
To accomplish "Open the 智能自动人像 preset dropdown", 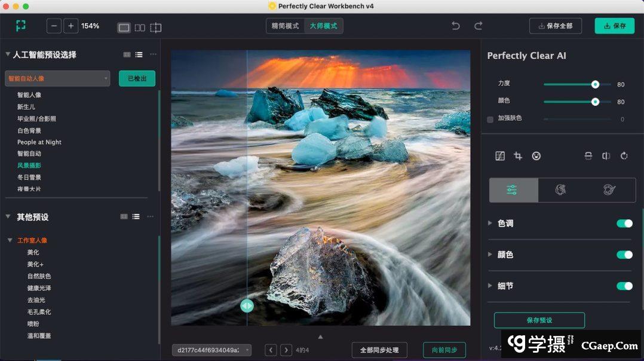I will 57,78.
